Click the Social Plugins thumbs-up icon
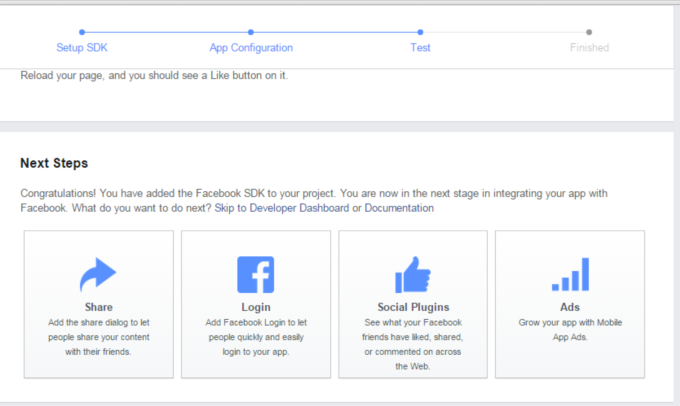 tap(412, 275)
